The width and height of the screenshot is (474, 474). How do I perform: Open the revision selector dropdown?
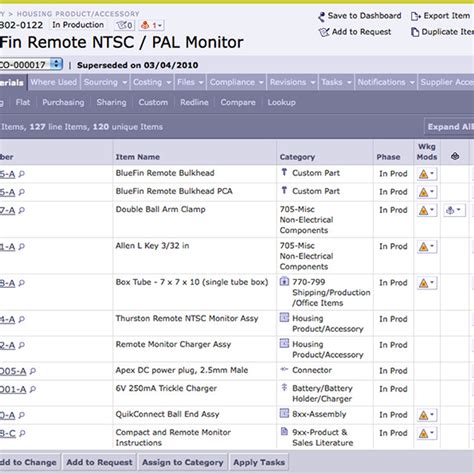tap(56, 64)
